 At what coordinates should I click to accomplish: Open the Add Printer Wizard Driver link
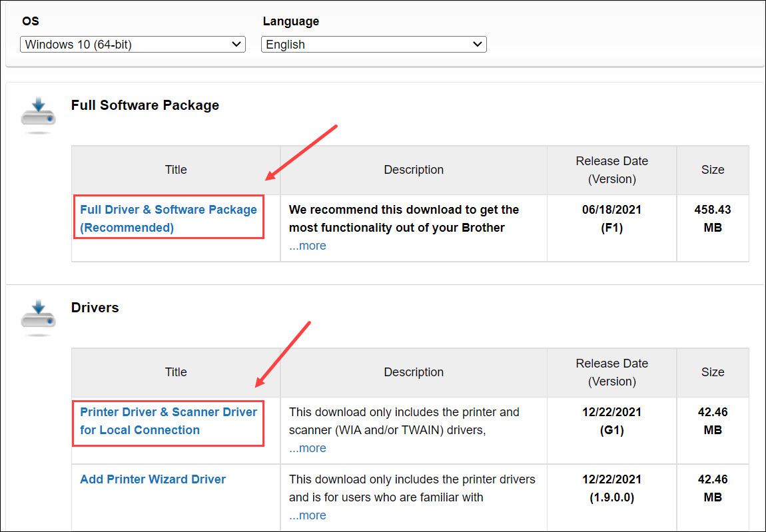point(153,479)
